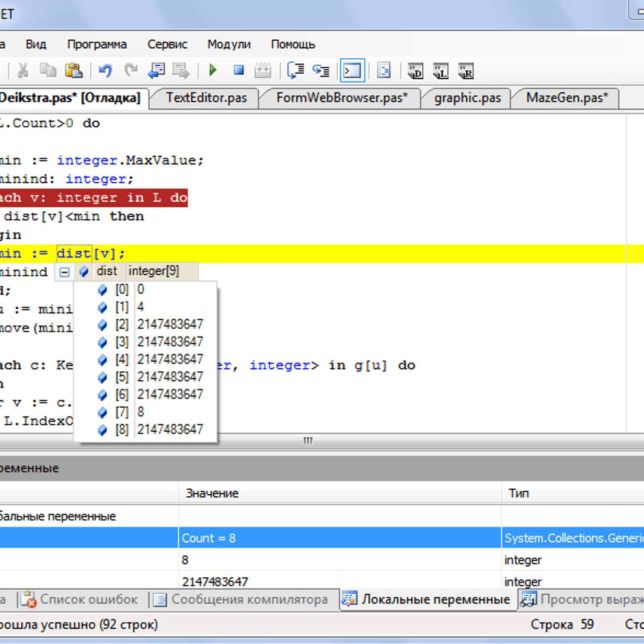Viewport: 644px width, 644px height.
Task: Select the System.Collections.Generic type cell
Action: 573,538
